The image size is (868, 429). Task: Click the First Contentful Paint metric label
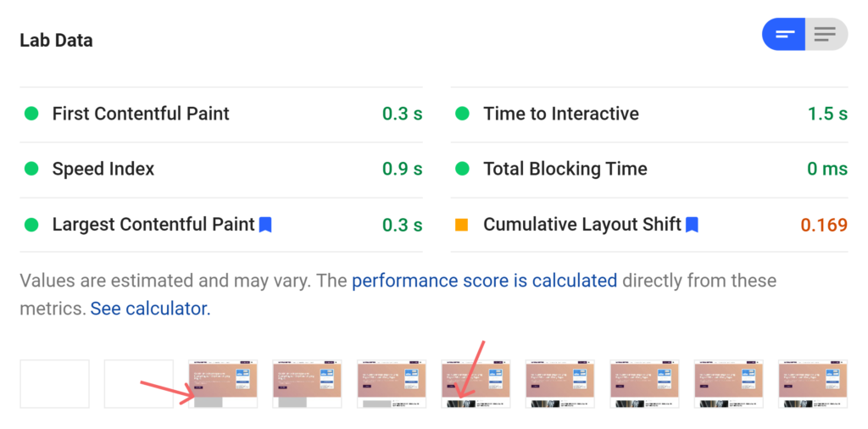tap(141, 114)
